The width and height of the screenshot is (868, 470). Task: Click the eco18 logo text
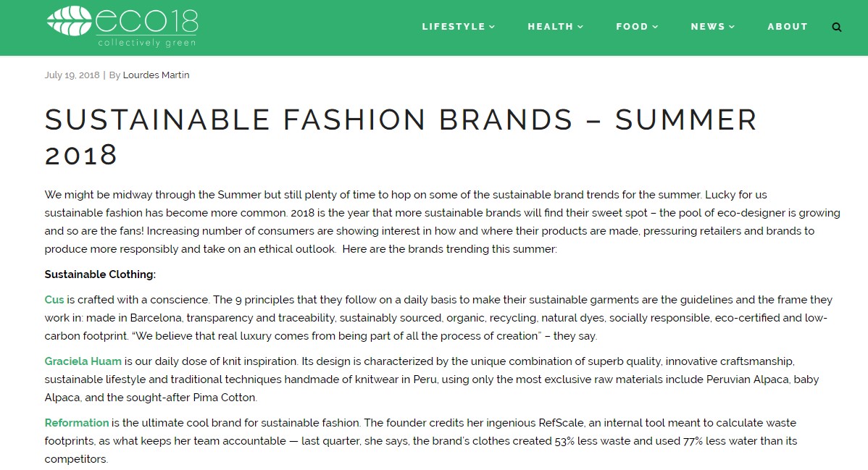146,20
